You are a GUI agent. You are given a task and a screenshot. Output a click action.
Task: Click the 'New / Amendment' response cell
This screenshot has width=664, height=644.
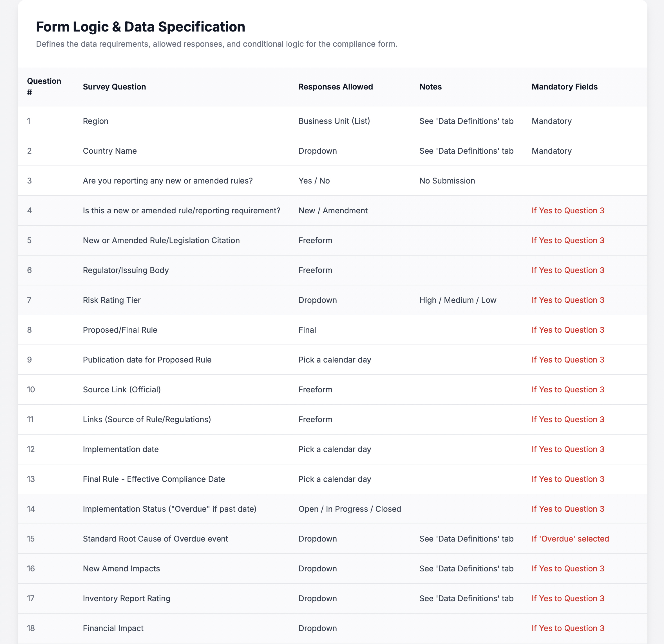(x=333, y=210)
